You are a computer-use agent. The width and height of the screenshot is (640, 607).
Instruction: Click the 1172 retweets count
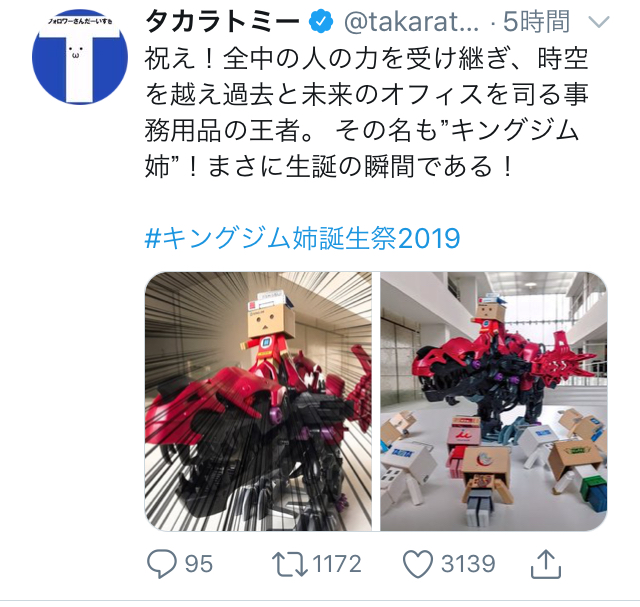coord(337,564)
